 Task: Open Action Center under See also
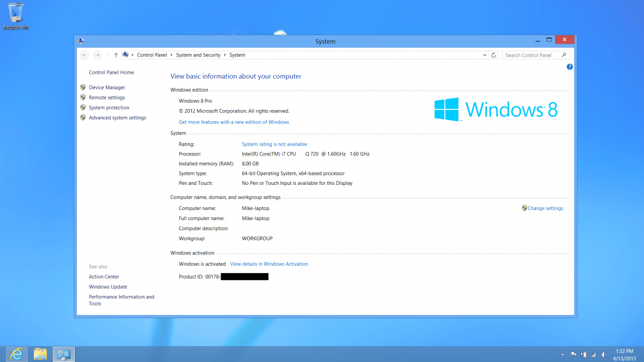tap(104, 277)
